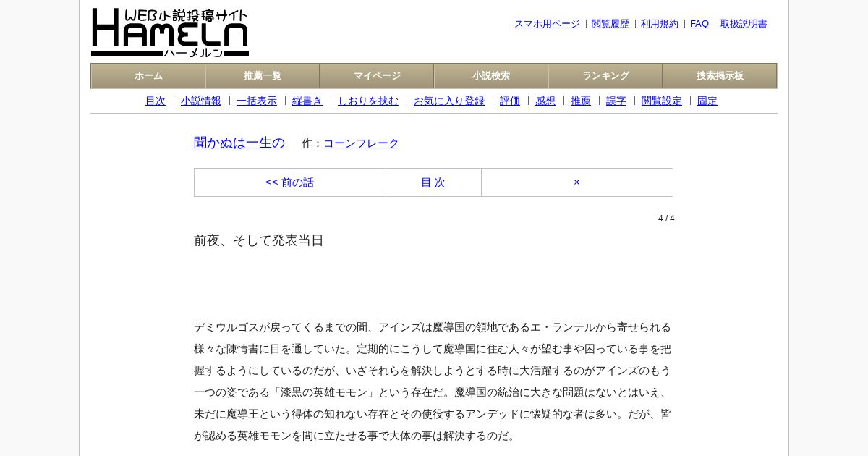Open the 感想 comments link
The height and width of the screenshot is (456, 868).
point(545,101)
